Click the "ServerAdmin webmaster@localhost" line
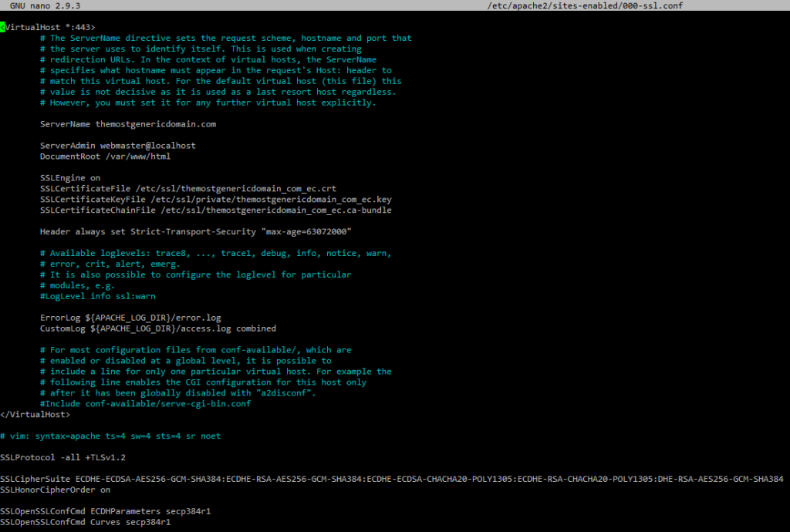 [x=118, y=146]
